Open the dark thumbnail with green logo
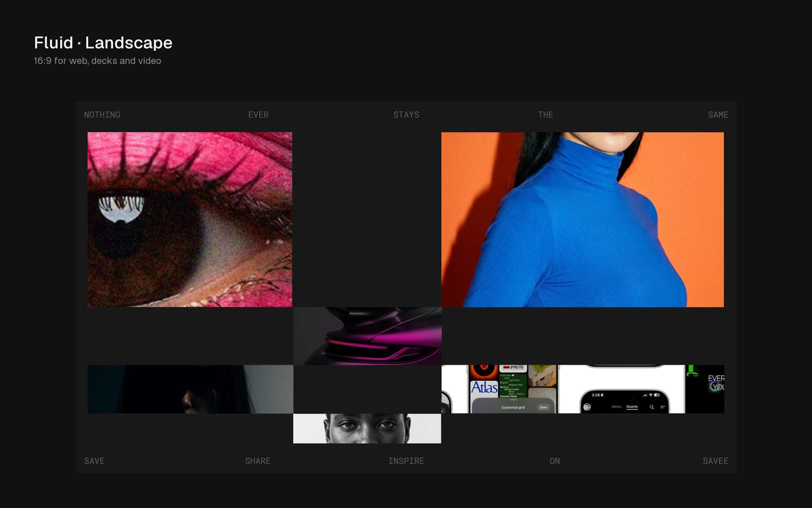This screenshot has height=508, width=812. pyautogui.click(x=705, y=389)
